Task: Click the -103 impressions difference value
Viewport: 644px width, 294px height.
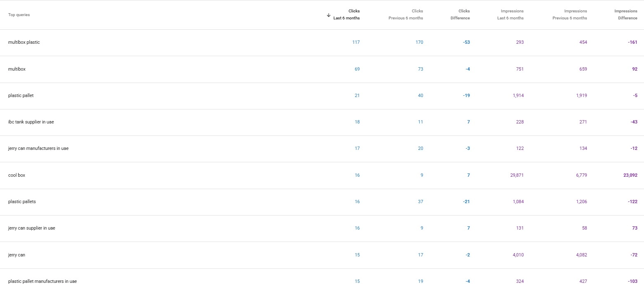Action: pos(632,281)
